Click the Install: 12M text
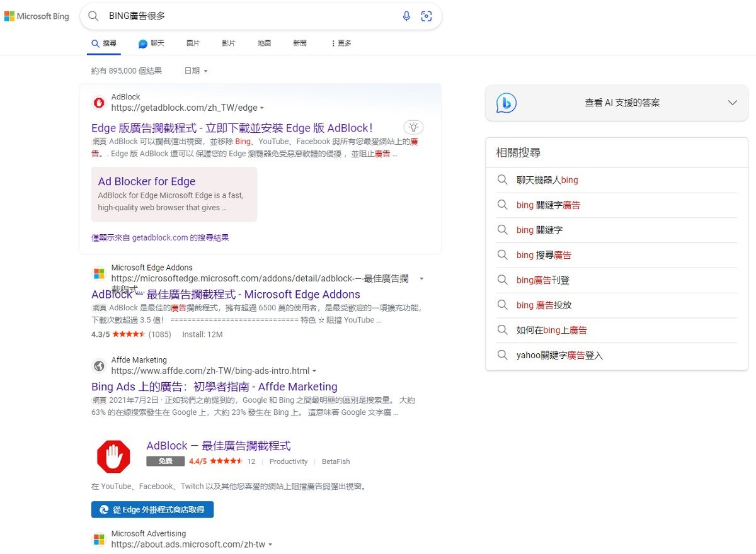Image resolution: width=756 pixels, height=554 pixels. point(202,334)
